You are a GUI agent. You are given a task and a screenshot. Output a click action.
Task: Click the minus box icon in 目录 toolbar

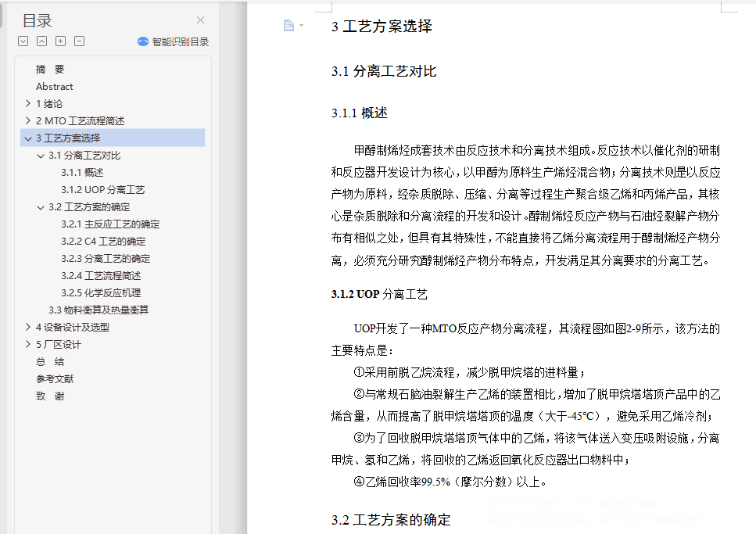click(80, 41)
